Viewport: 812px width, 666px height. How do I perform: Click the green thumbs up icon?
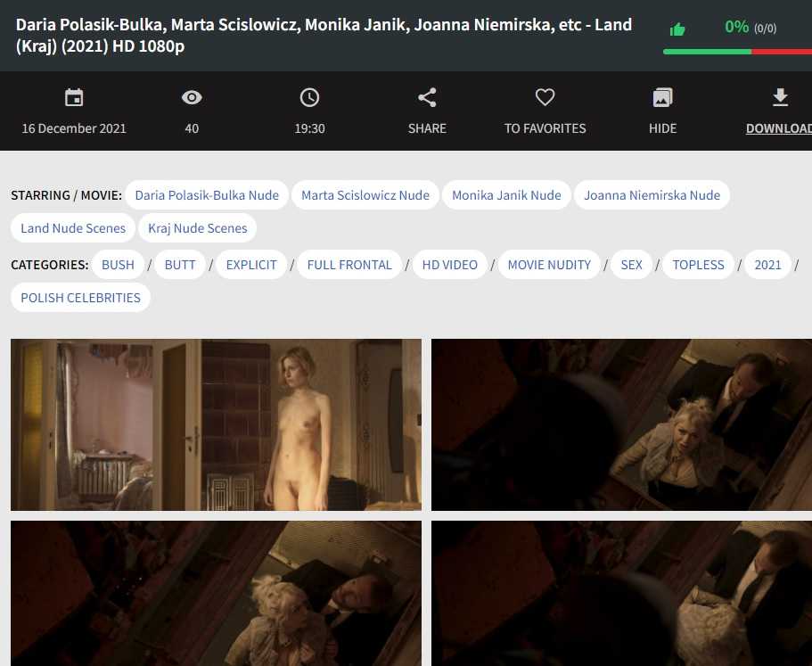677,29
